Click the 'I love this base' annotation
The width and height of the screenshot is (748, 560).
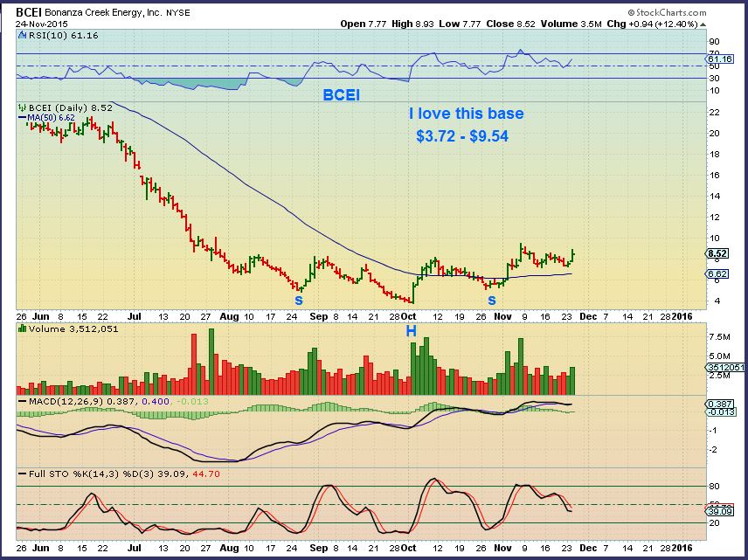click(x=466, y=113)
